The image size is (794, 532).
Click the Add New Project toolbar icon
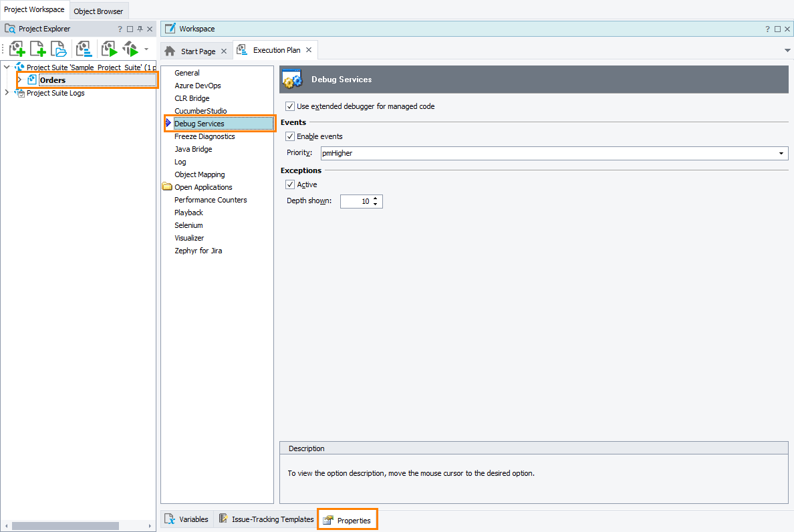coord(17,49)
